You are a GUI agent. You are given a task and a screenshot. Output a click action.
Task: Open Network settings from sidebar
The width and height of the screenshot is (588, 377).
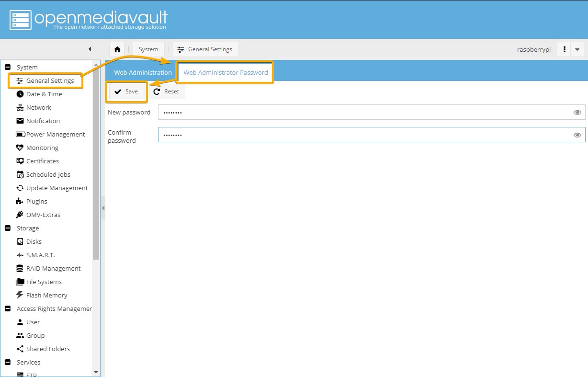(38, 108)
